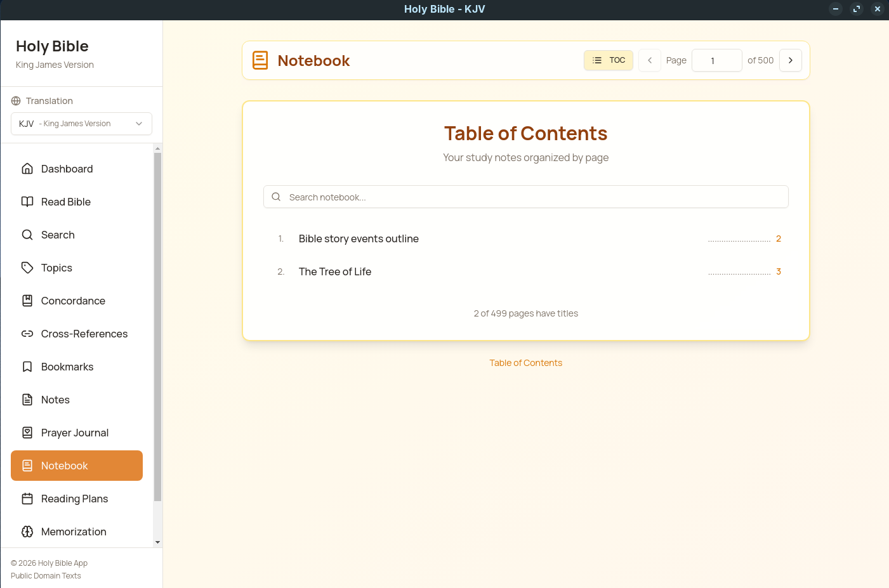889x588 pixels.
Task: Close the Holy Bible window
Action: tap(878, 9)
